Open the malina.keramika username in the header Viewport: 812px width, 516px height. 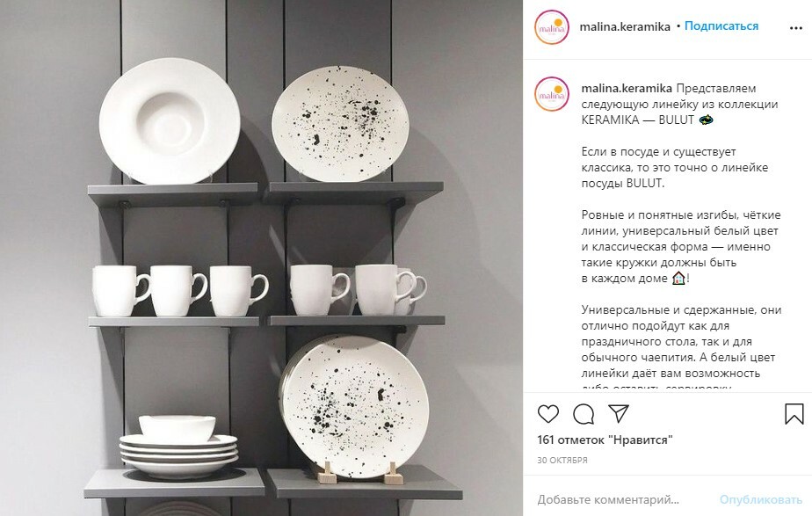pyautogui.click(x=625, y=26)
